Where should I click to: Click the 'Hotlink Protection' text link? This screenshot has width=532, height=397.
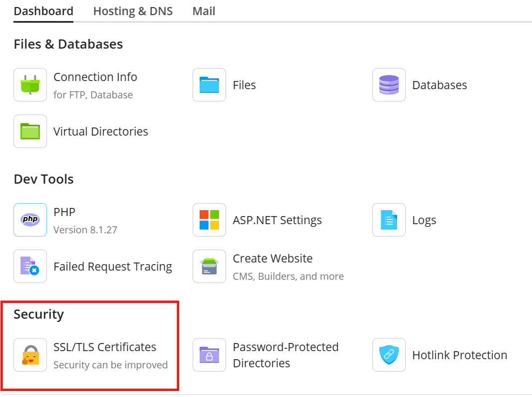point(459,355)
